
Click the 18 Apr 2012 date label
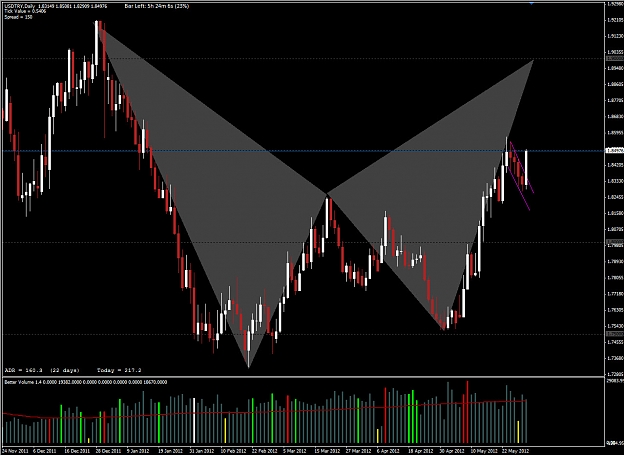(x=420, y=450)
